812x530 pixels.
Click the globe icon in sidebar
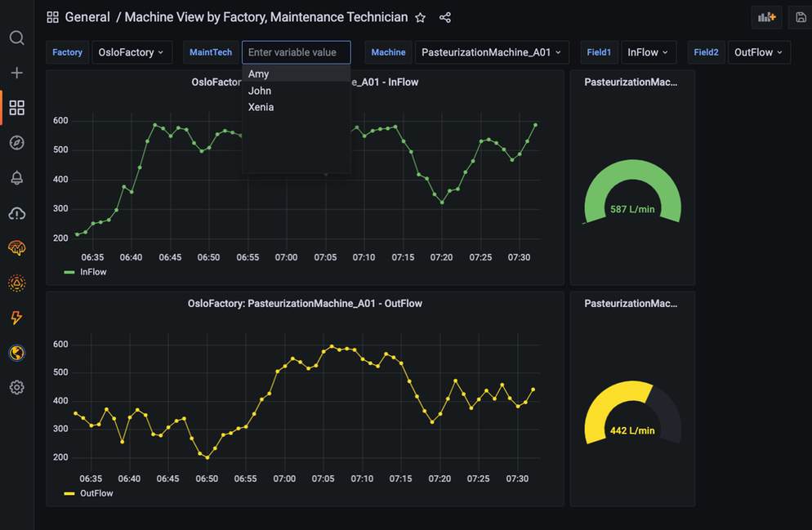(x=16, y=353)
